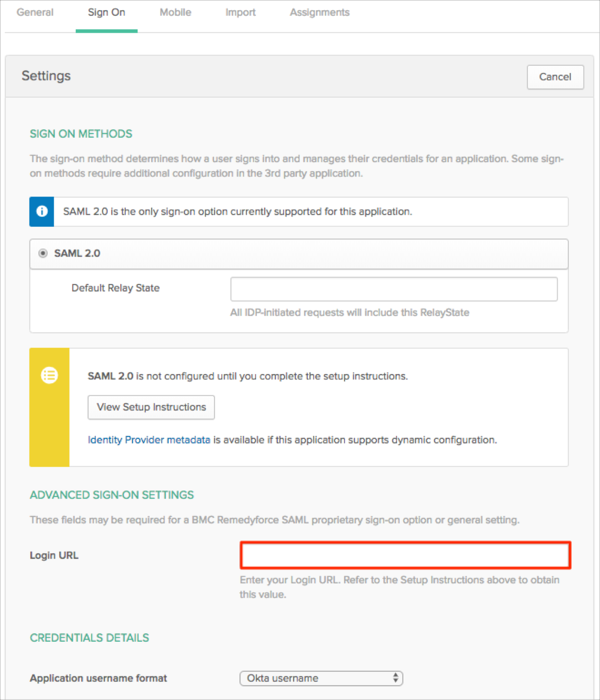The image size is (600, 700).
Task: Click the Advanced Sign-On Settings heading
Action: [x=112, y=495]
